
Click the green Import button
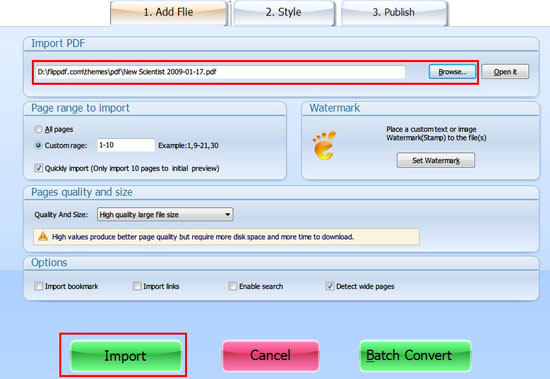pyautogui.click(x=126, y=355)
